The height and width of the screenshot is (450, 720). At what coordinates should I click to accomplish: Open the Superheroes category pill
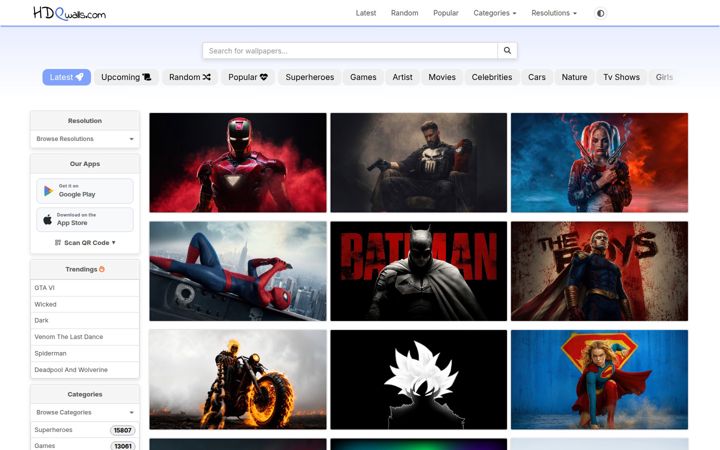pos(309,77)
